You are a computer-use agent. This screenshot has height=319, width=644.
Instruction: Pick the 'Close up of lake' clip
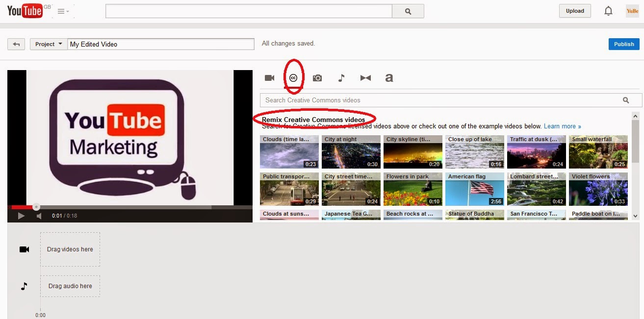[x=475, y=152]
